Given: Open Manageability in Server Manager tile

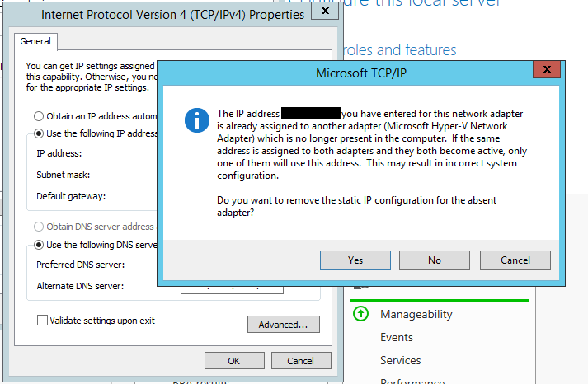Looking at the screenshot, I should click(x=416, y=314).
